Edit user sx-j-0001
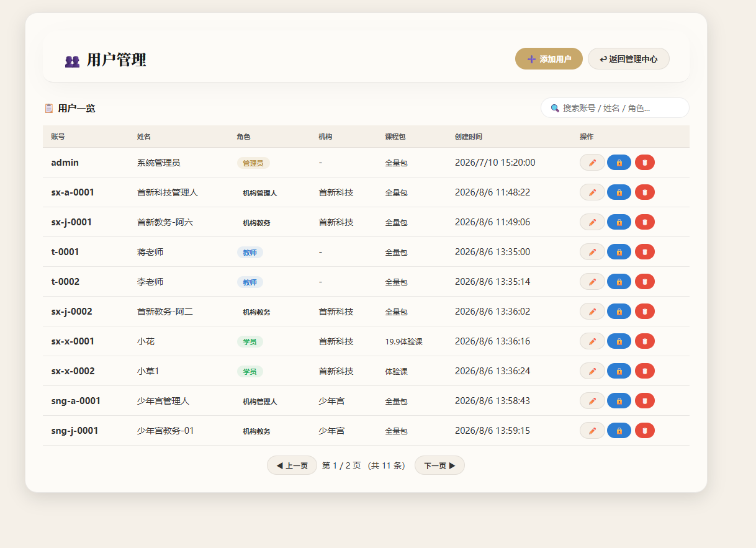This screenshot has width=756, height=548. click(x=592, y=222)
